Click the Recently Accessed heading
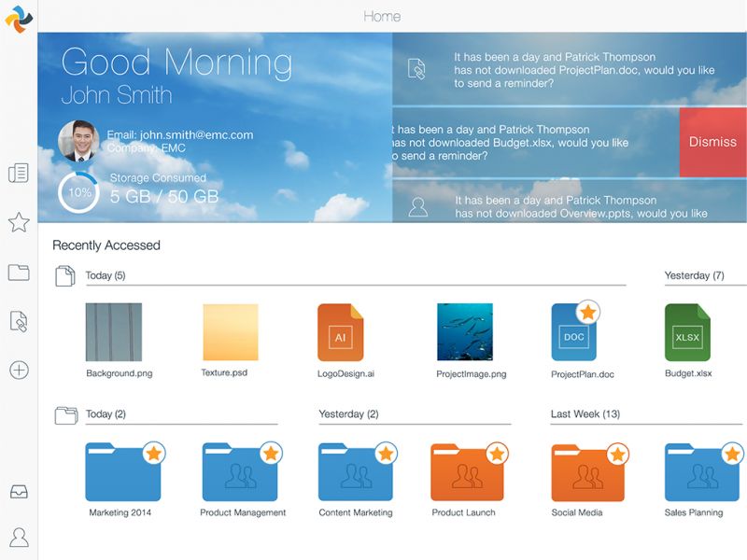The image size is (747, 560). pyautogui.click(x=106, y=245)
